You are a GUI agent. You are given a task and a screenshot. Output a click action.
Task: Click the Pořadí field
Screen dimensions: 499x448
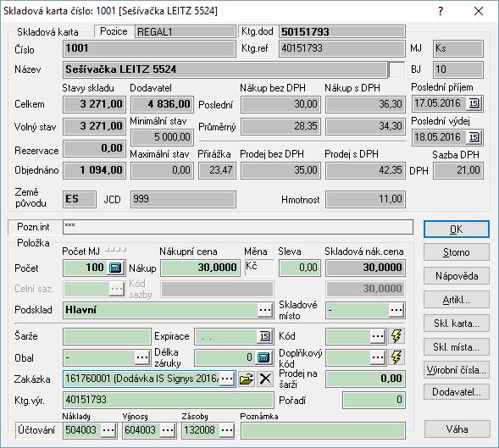374,400
